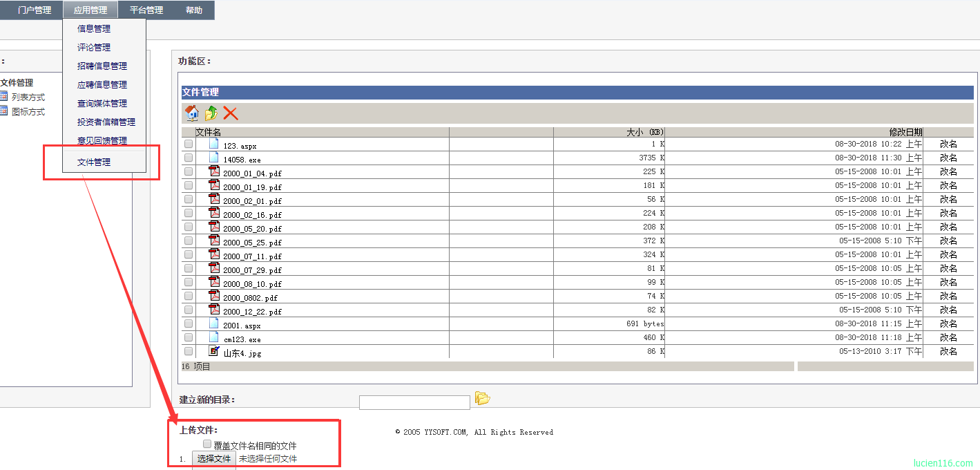The image size is (980, 470).
Task: Switch to 列表方式 list view
Action: 28,97
